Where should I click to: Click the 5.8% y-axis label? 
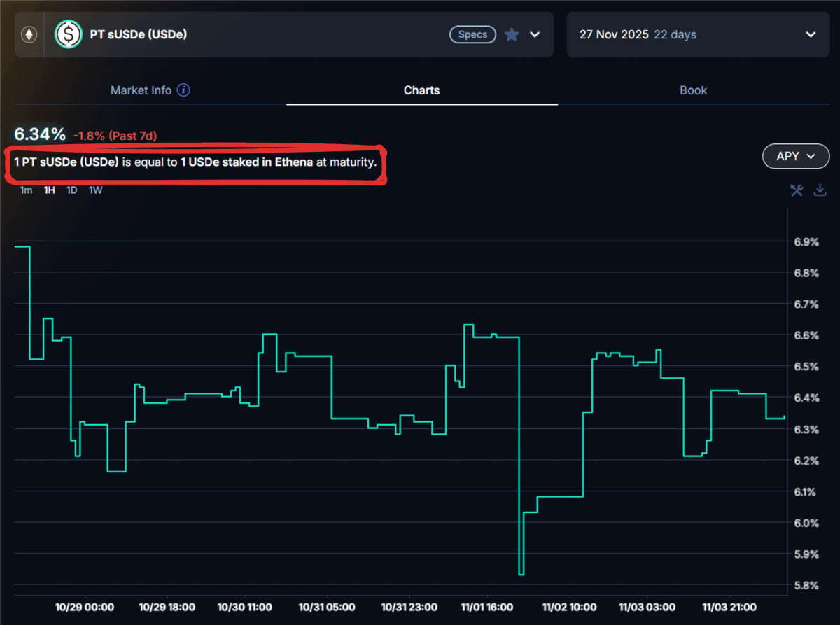point(805,585)
